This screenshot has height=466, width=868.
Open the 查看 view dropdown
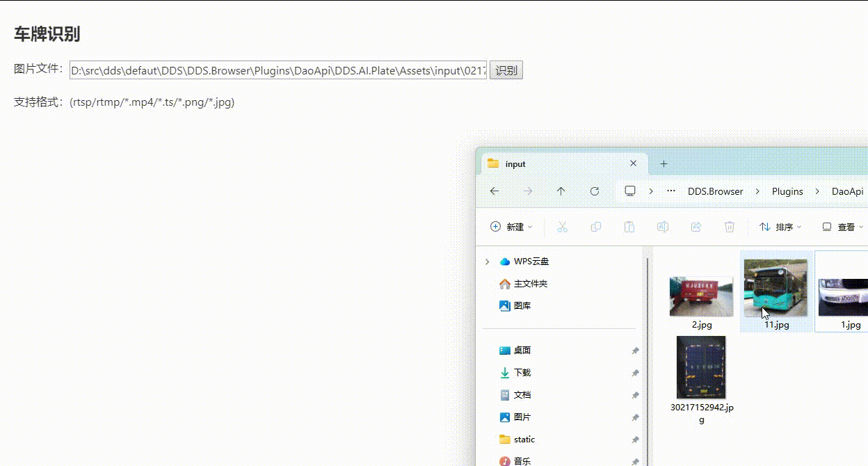843,227
